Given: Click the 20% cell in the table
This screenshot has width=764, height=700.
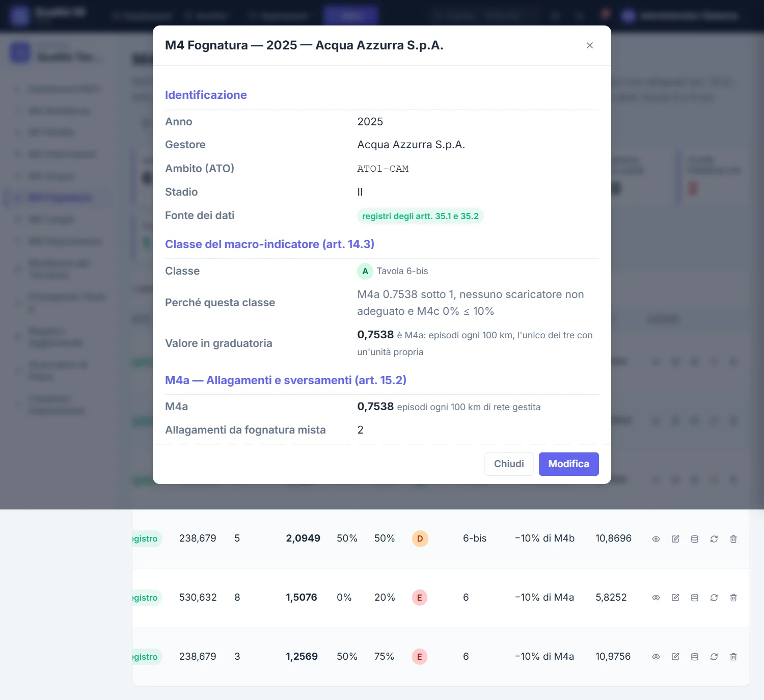Looking at the screenshot, I should (385, 597).
